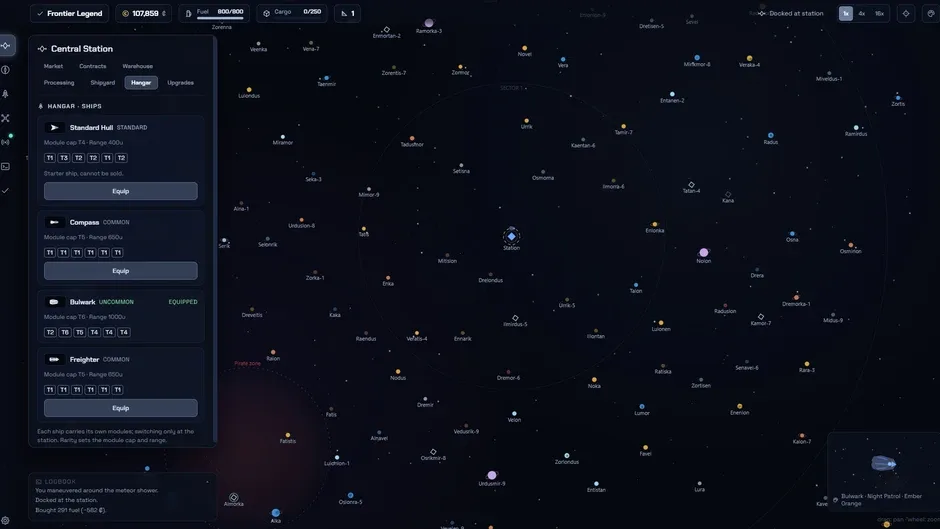Viewport: 940px width, 529px height.
Task: Click the 'EQUIPPED' label on Bulwark
Action: [183, 302]
